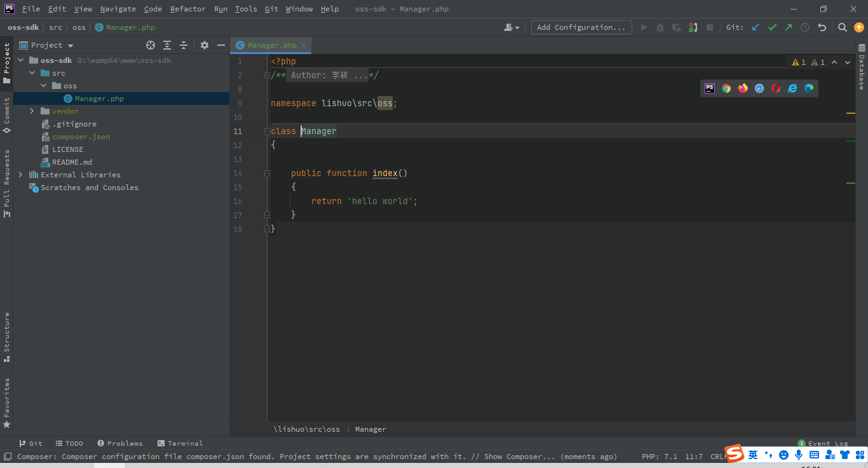Open the File menu
The image size is (868, 468).
point(31,9)
